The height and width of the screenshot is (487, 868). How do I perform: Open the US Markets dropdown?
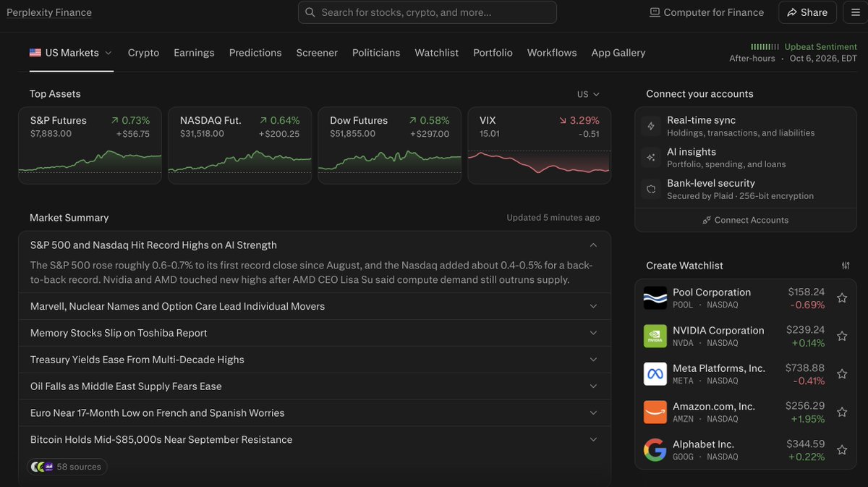(x=71, y=53)
